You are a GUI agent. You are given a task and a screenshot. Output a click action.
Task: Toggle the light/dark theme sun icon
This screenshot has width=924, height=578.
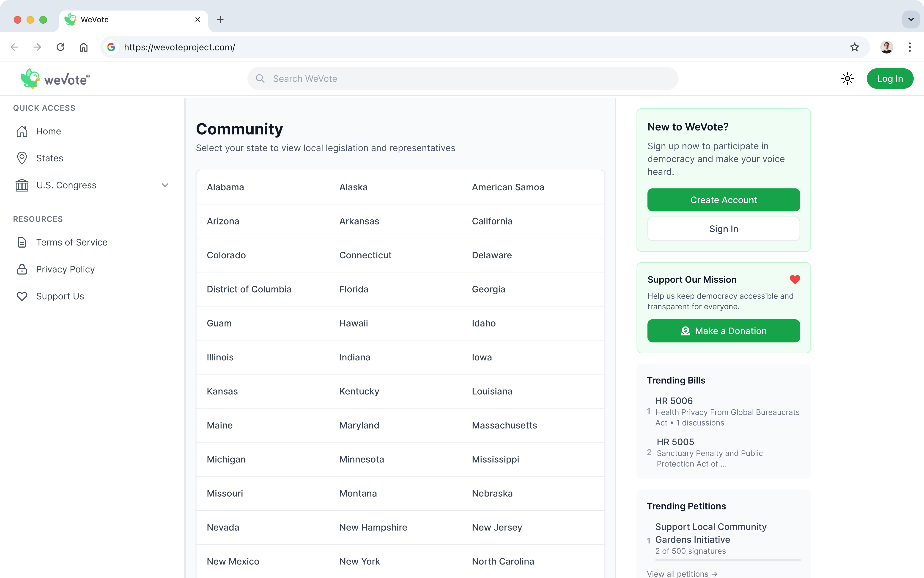point(847,79)
